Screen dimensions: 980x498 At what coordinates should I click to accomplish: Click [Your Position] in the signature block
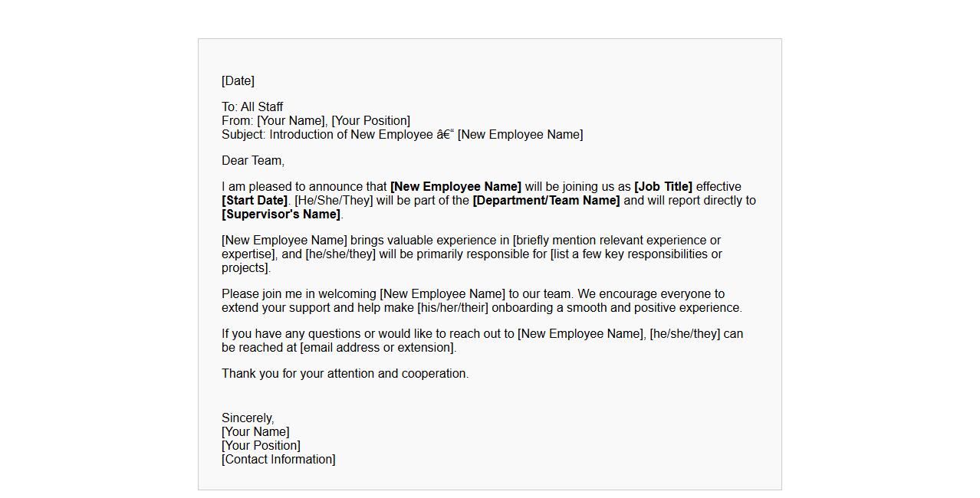[x=261, y=446]
